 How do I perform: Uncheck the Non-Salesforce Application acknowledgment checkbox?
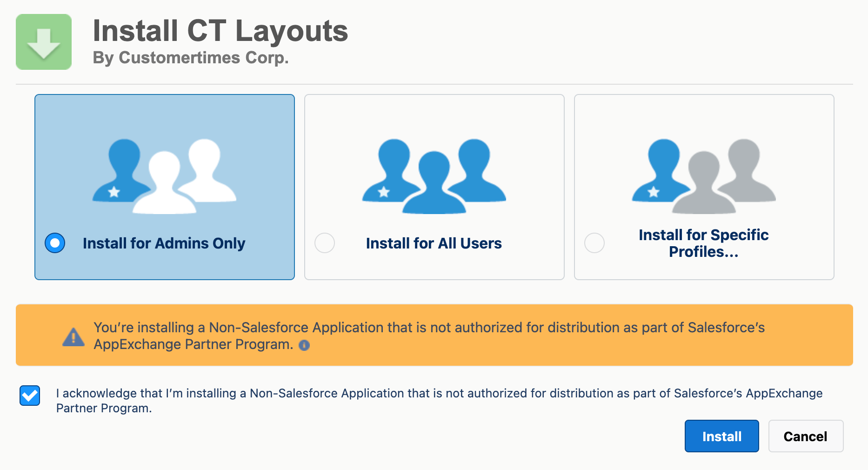pos(29,395)
